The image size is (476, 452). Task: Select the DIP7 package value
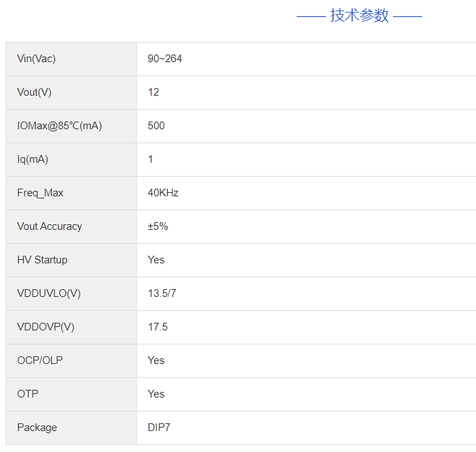159,428
